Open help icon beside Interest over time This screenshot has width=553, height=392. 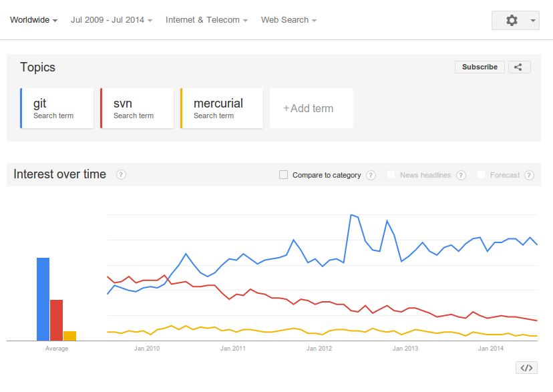pos(121,175)
